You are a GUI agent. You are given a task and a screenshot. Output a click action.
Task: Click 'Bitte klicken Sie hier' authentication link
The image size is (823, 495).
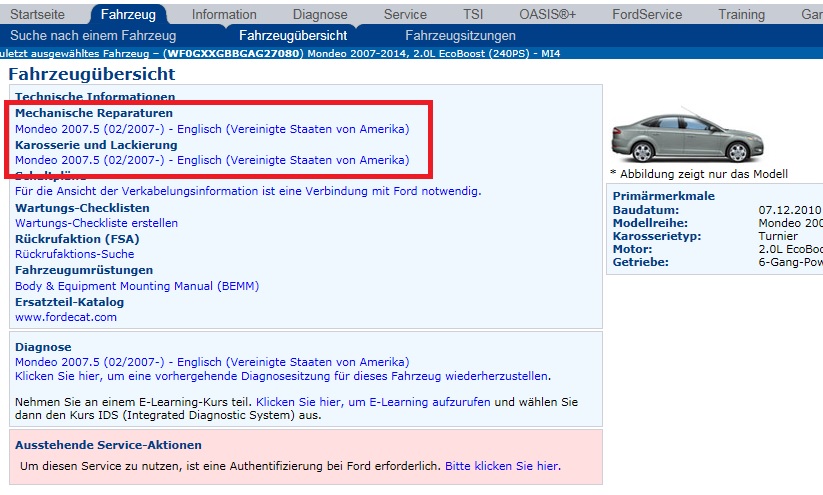pos(502,466)
